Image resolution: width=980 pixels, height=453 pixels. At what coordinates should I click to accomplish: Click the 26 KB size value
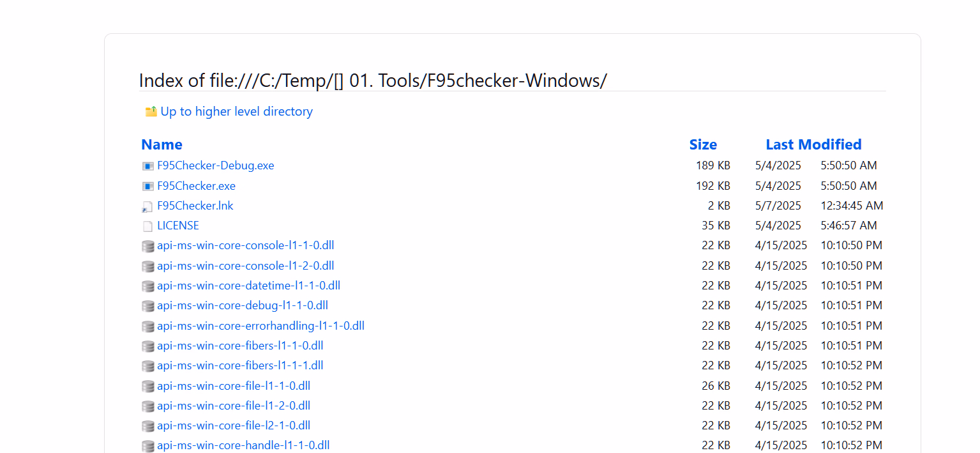point(716,386)
